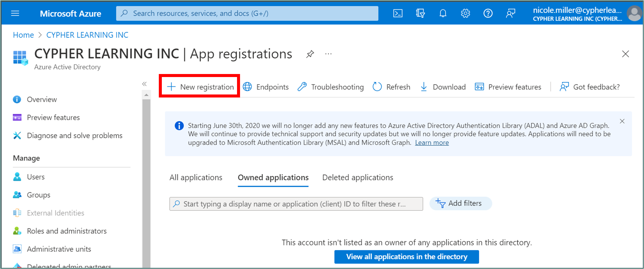The height and width of the screenshot is (269, 644).
Task: Click the feedback icon in the top bar
Action: pos(510,13)
